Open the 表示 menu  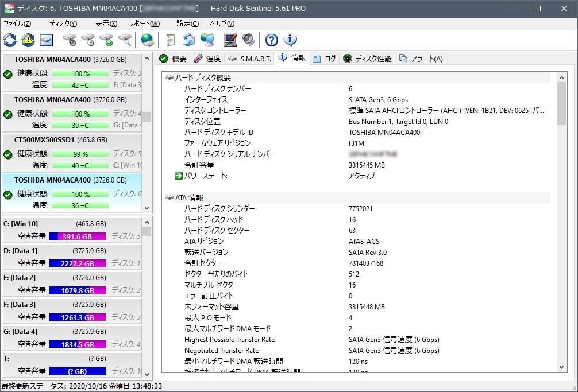point(106,24)
